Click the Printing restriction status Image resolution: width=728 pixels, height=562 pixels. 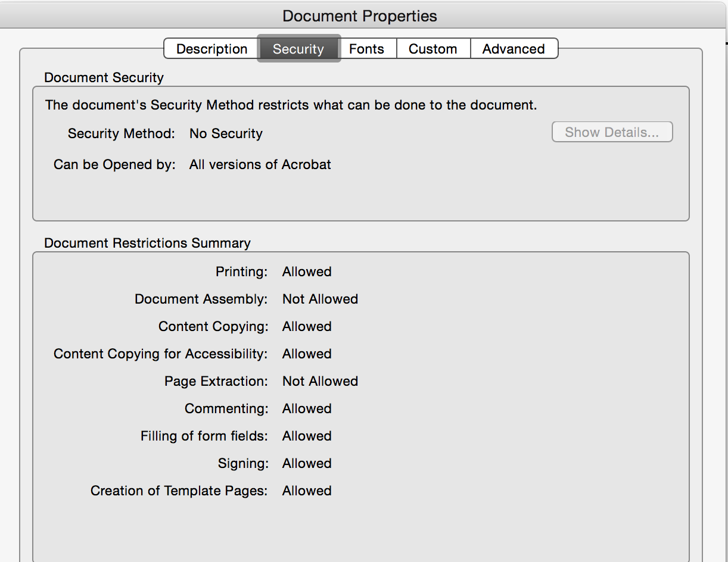pos(307,271)
